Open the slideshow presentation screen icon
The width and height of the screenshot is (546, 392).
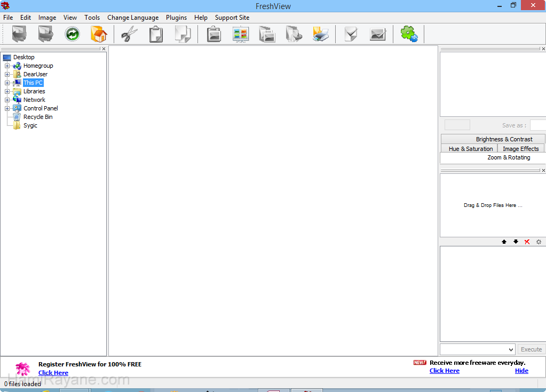pos(241,35)
